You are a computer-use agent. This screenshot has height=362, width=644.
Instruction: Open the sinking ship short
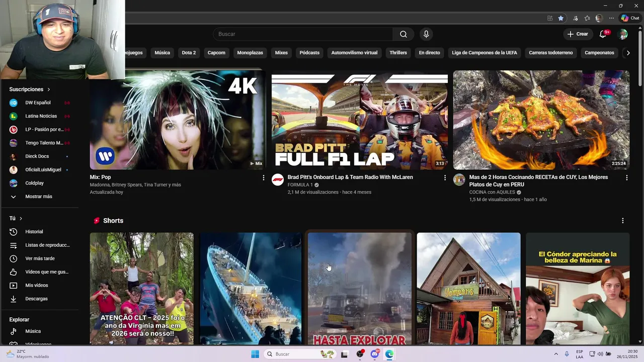[x=251, y=288]
